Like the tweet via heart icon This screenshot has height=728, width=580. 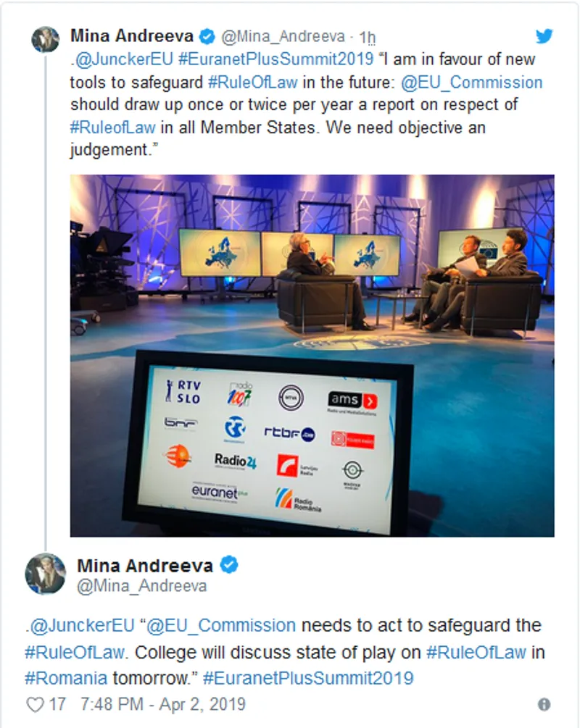click(x=35, y=703)
